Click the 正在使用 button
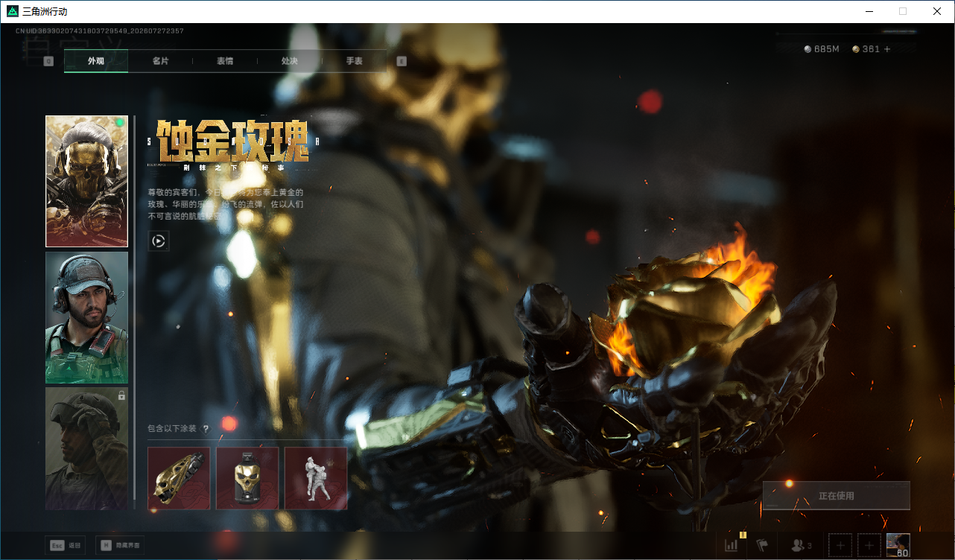955x560 pixels. pos(836,496)
